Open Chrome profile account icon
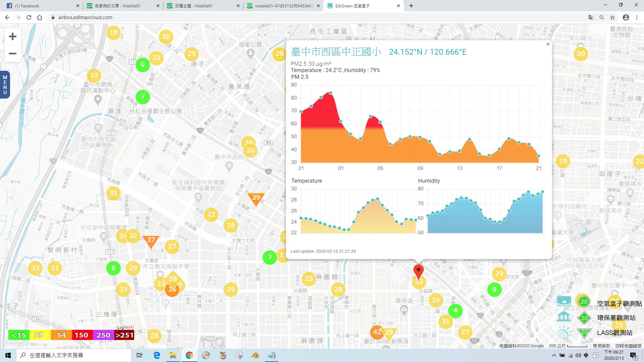This screenshot has width=644, height=362. 626,17
